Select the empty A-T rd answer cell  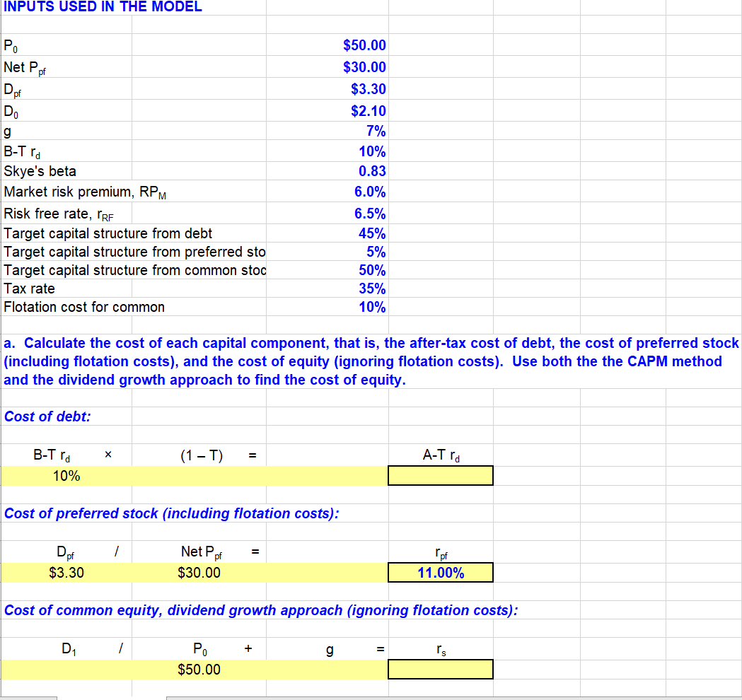(439, 475)
